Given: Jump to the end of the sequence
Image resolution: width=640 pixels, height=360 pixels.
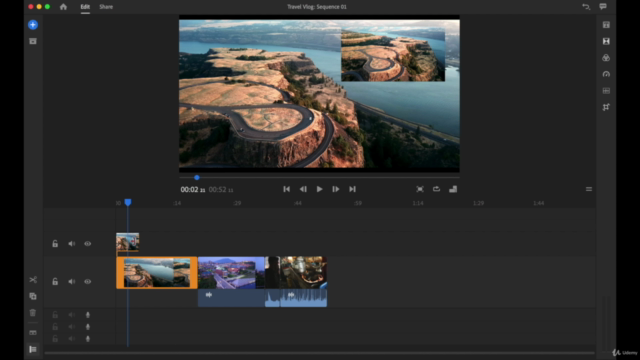Looking at the screenshot, I should coord(352,189).
